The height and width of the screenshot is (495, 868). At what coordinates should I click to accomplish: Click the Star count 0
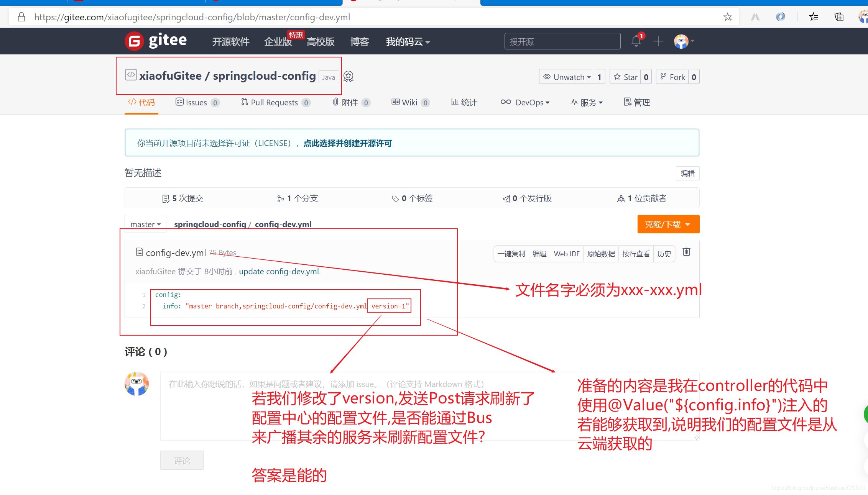[646, 77]
